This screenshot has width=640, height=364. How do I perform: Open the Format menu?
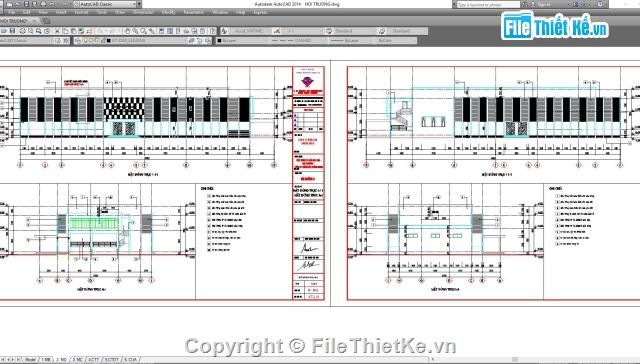81,12
